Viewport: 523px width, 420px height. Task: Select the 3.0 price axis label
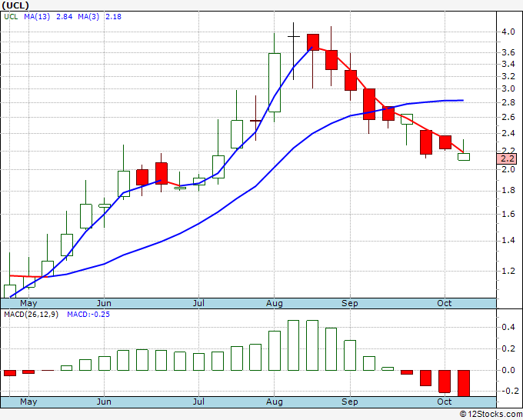[x=508, y=89]
